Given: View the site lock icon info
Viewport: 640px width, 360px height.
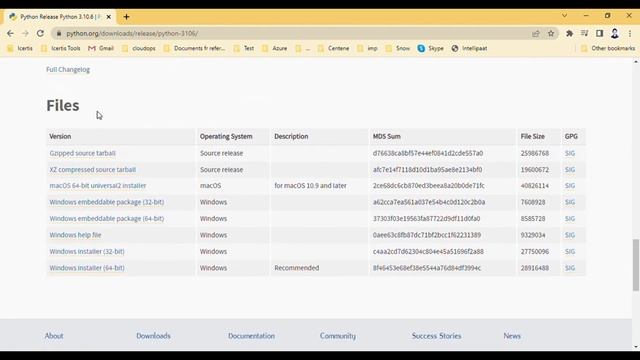Looking at the screenshot, I should point(59,33).
